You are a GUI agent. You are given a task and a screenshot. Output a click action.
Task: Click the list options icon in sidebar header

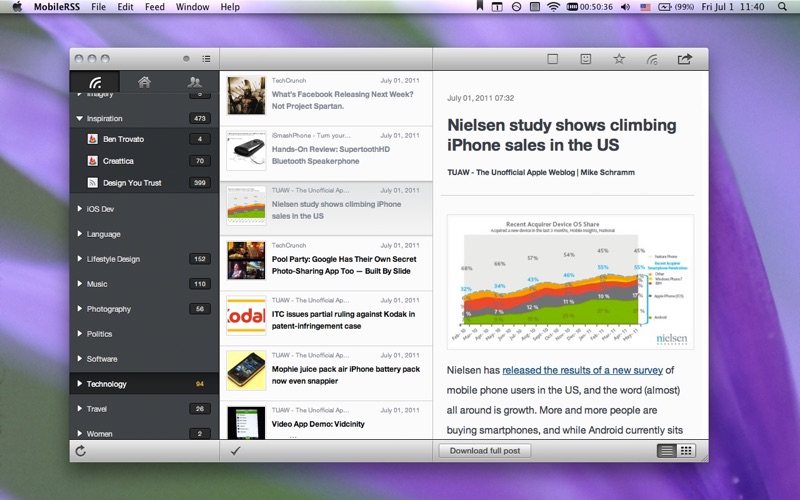206,59
